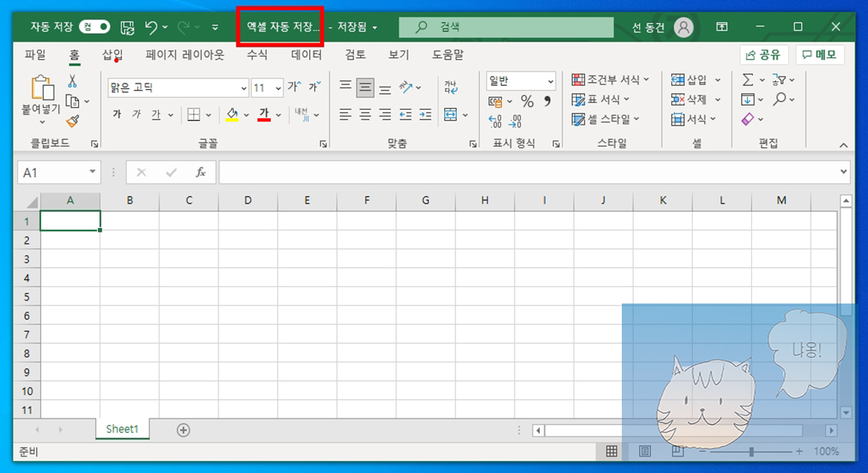The image size is (868, 473).
Task: Click the 공유 share button
Action: (763, 54)
